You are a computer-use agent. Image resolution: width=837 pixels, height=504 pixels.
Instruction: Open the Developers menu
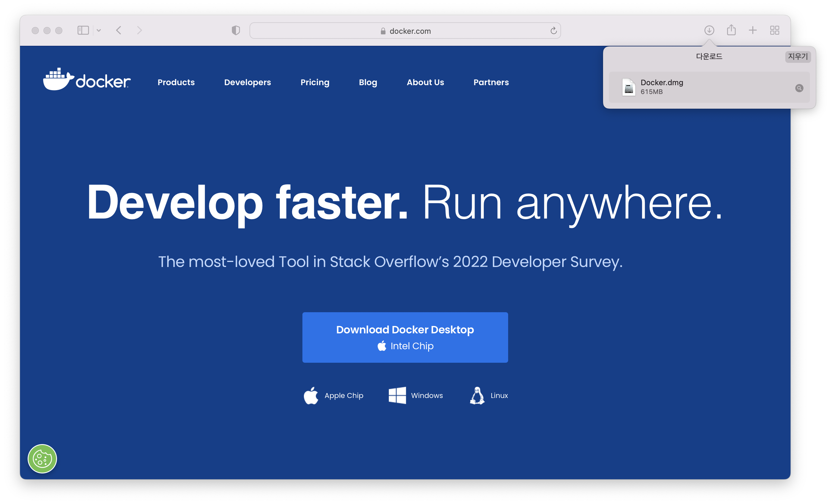click(x=247, y=82)
